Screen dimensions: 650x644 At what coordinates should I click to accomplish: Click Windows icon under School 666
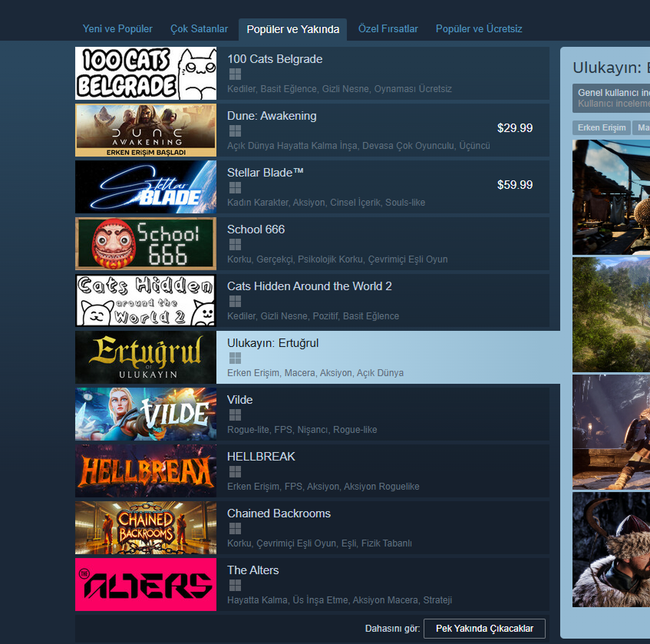[235, 245]
